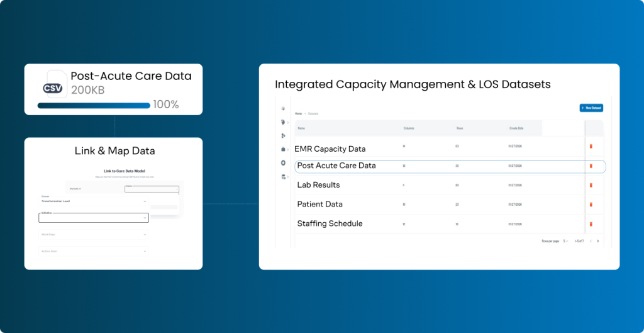This screenshot has height=333, width=644.
Task: Open the Owner dropdown showing Transformation Lead
Action: click(94, 201)
